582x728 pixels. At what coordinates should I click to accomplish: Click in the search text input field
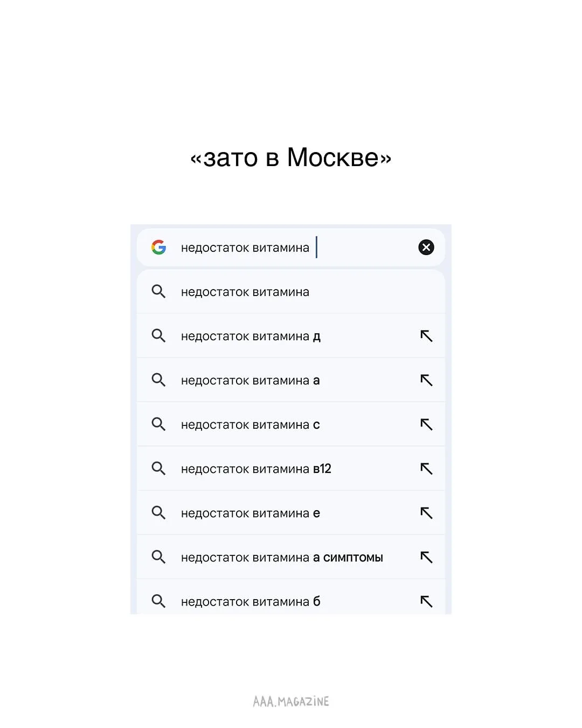(291, 248)
